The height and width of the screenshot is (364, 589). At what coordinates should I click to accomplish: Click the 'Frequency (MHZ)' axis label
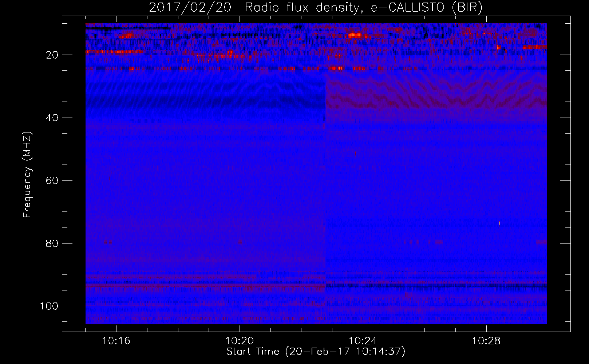coord(27,175)
